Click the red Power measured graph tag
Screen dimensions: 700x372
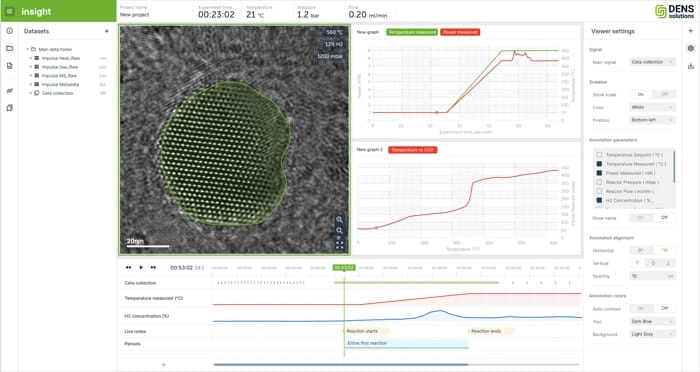pyautogui.click(x=460, y=32)
